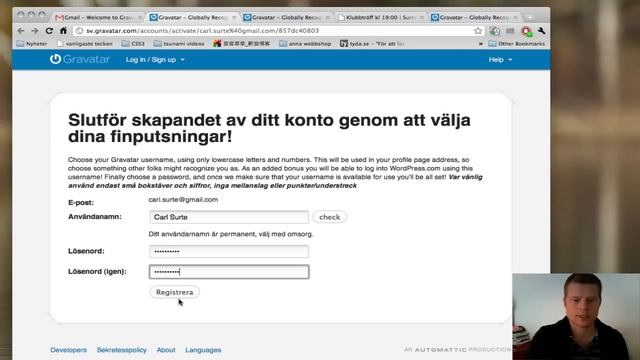Click the Gravatar logo in the header
This screenshot has width=640, height=360.
point(80,59)
